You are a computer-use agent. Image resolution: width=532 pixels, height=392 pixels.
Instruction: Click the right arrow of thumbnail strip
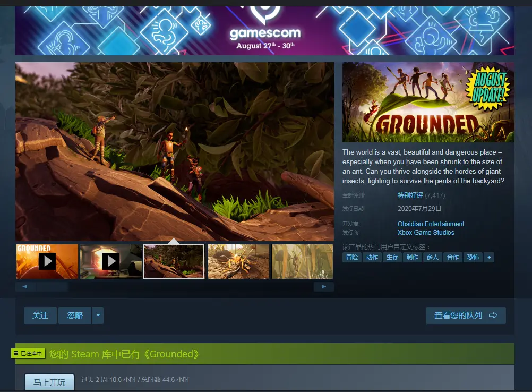coord(324,287)
